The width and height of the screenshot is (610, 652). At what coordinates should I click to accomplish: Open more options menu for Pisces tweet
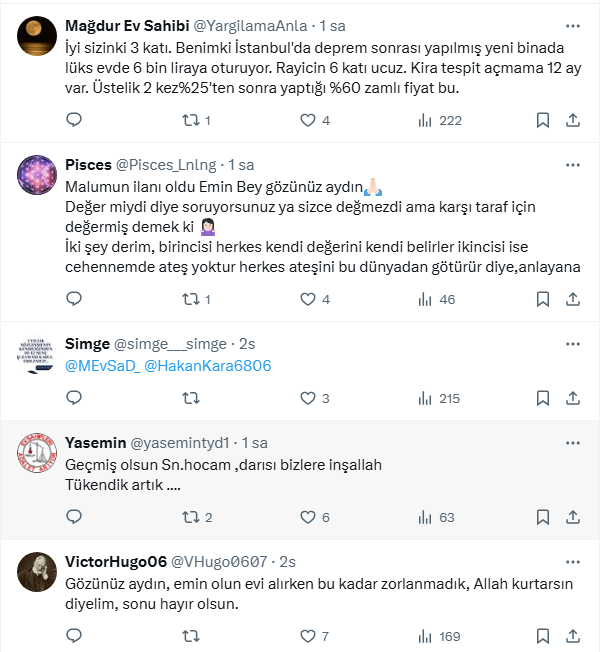pyautogui.click(x=572, y=164)
